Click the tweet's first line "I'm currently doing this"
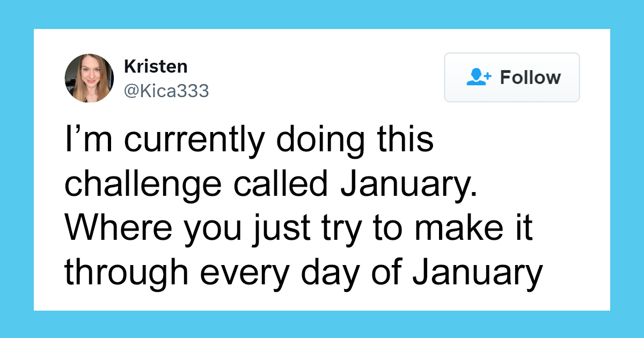Screen dimensions: 644x338 pyautogui.click(x=248, y=142)
